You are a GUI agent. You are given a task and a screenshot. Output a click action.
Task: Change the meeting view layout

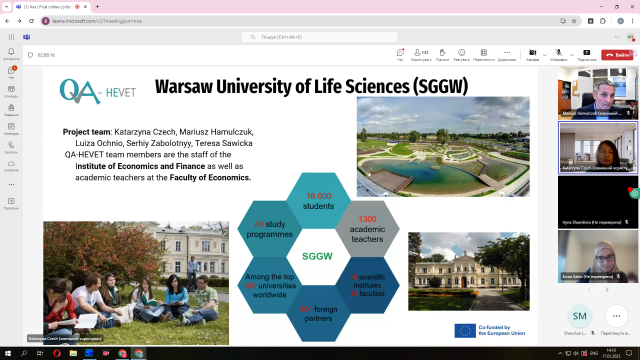point(484,55)
